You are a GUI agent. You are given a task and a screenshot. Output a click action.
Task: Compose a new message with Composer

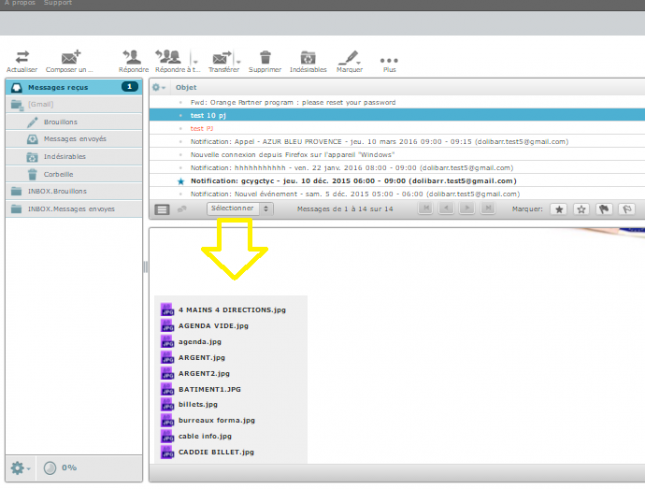[70, 57]
